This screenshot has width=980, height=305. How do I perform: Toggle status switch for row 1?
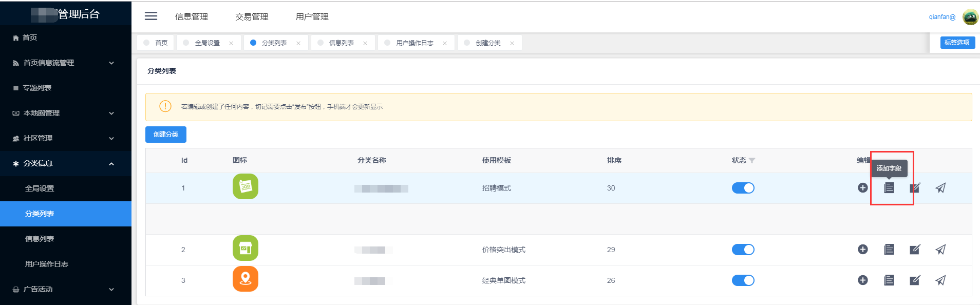point(743,188)
